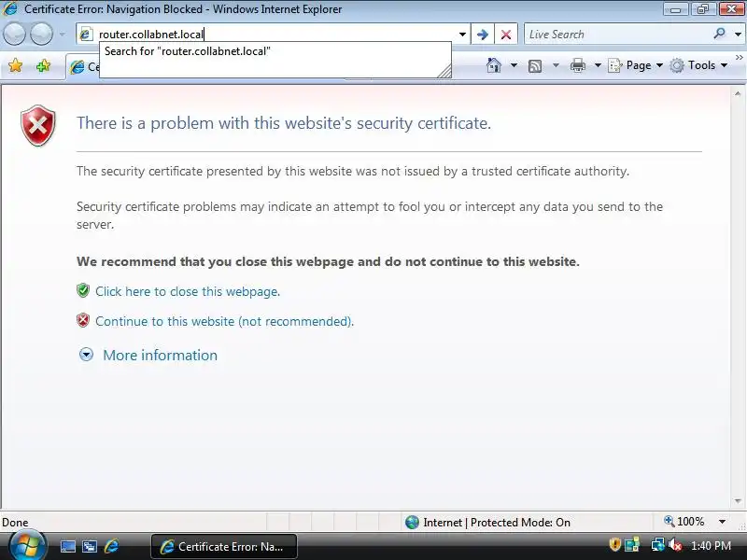The height and width of the screenshot is (560, 747).
Task: Click Internet Protected Mode status zone
Action: coord(487,523)
